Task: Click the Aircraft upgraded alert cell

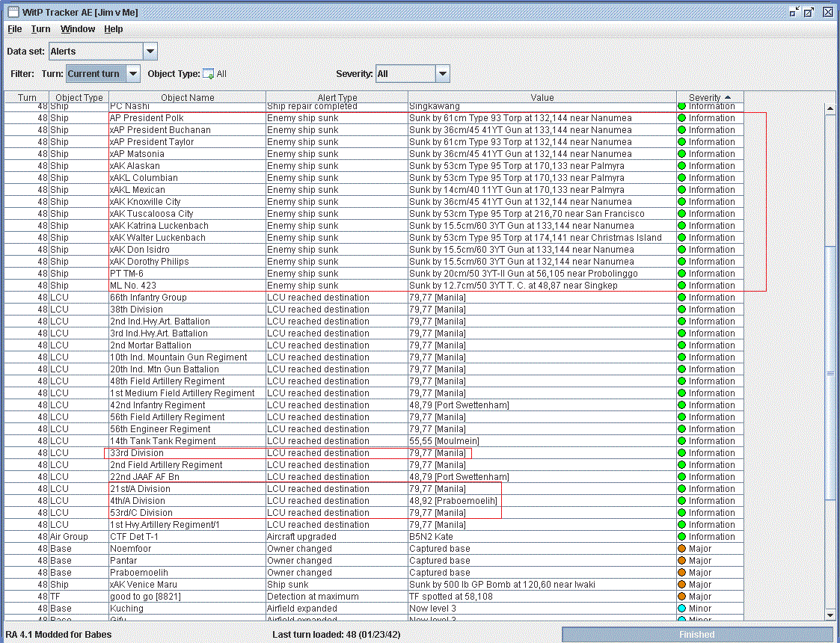Action: [337, 537]
